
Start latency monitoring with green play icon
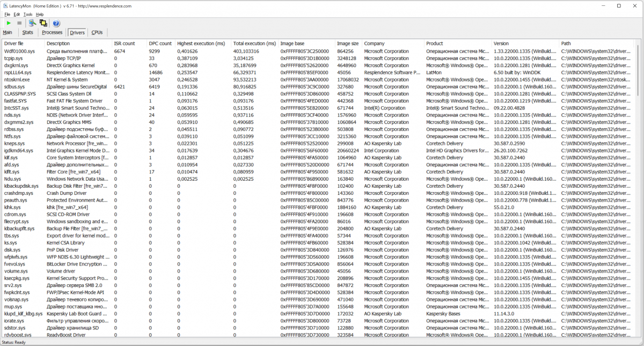tap(9, 23)
